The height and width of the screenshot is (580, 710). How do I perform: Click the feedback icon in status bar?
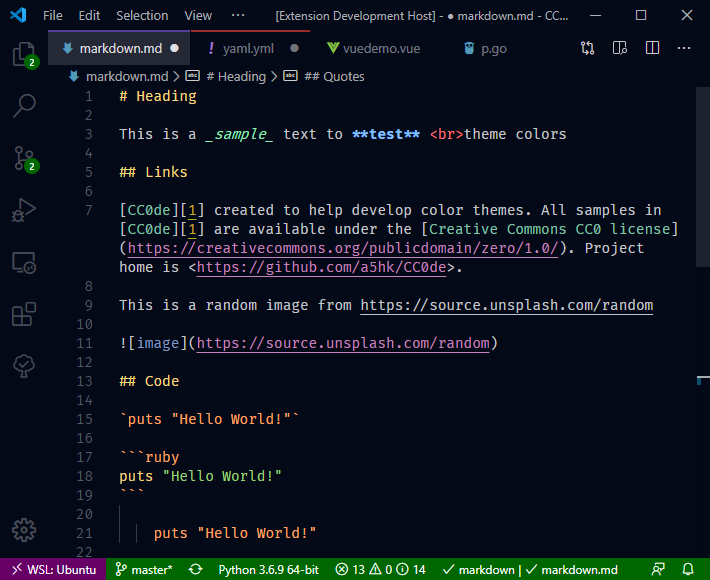point(658,570)
